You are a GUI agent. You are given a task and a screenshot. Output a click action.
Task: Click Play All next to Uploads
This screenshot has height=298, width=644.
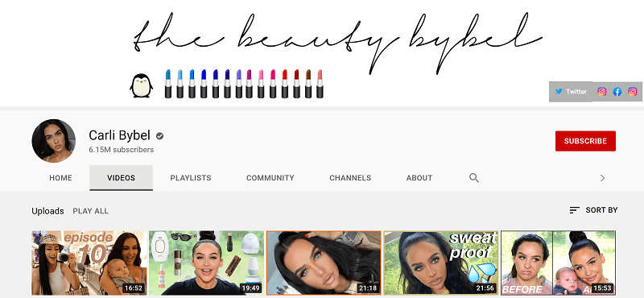click(x=91, y=211)
